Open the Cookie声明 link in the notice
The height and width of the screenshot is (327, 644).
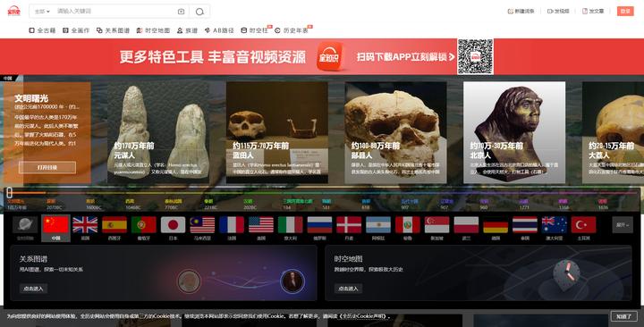coord(364,316)
